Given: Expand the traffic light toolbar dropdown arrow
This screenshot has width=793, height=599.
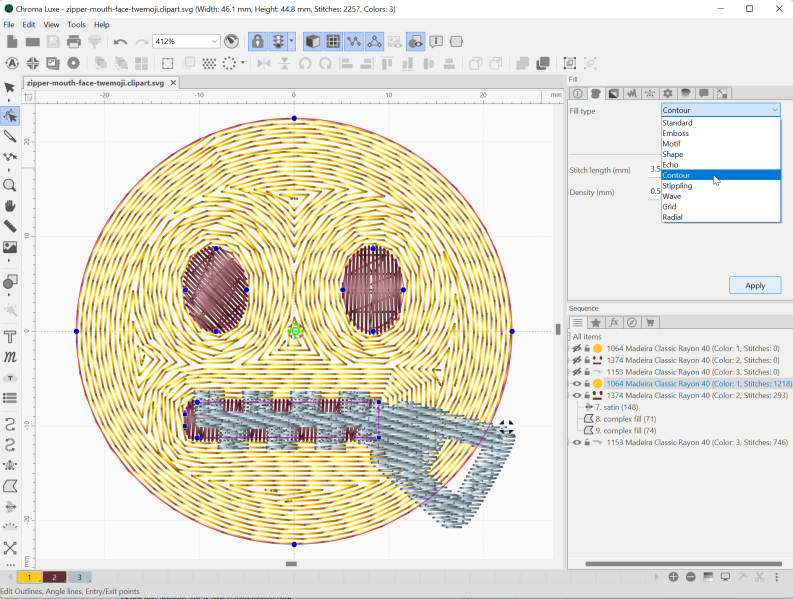Looking at the screenshot, I should [x=292, y=41].
